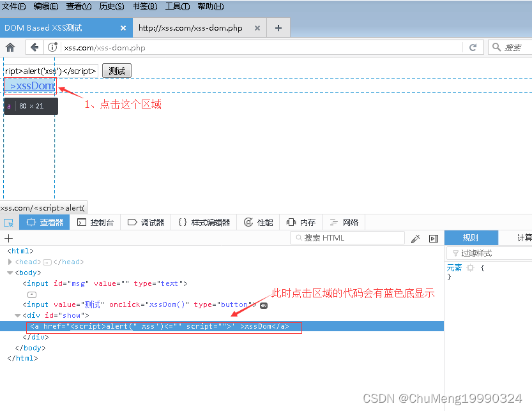The image size is (532, 411).
Task: Open the 样式编辑器 style editor panel
Action: pos(204,223)
